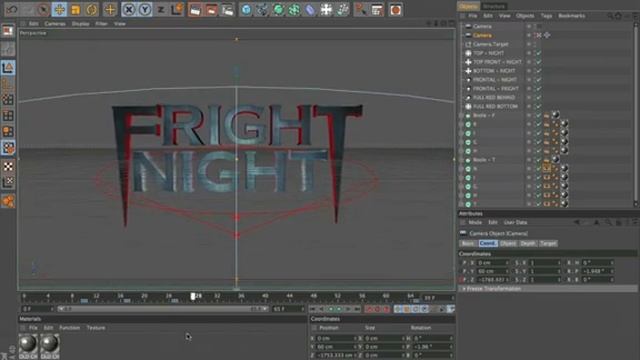Expand the Boole - T object
This screenshot has width=640, height=360.
[462, 160]
